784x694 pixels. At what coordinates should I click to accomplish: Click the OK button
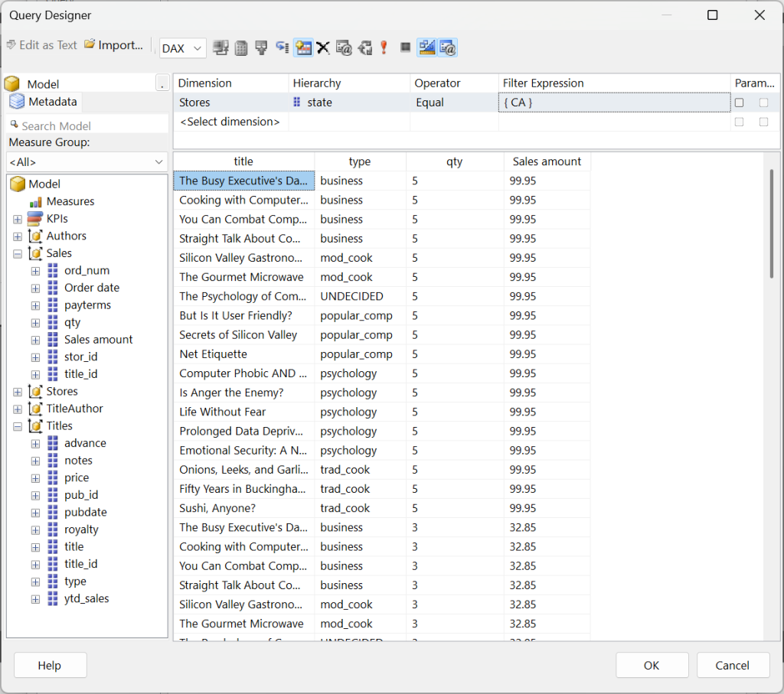click(x=652, y=665)
